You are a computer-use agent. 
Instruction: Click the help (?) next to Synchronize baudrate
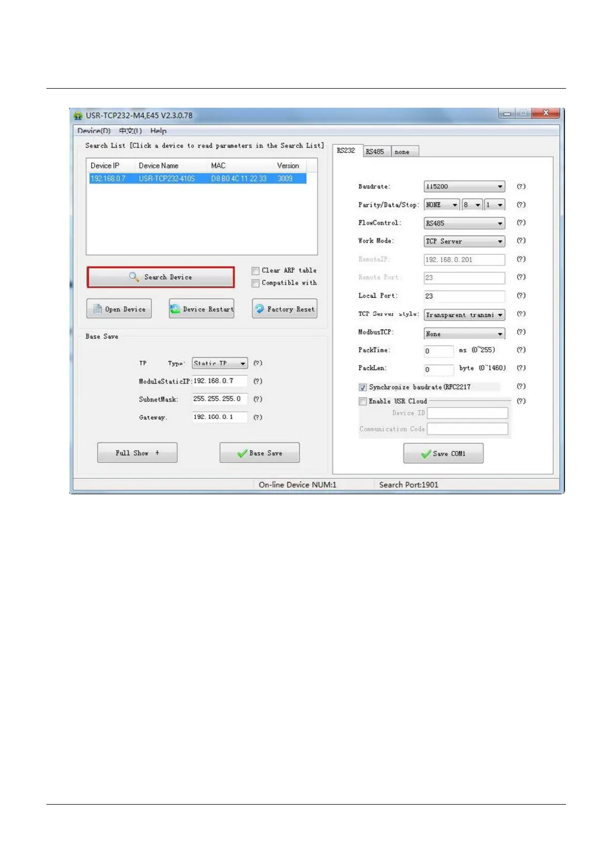[521, 387]
